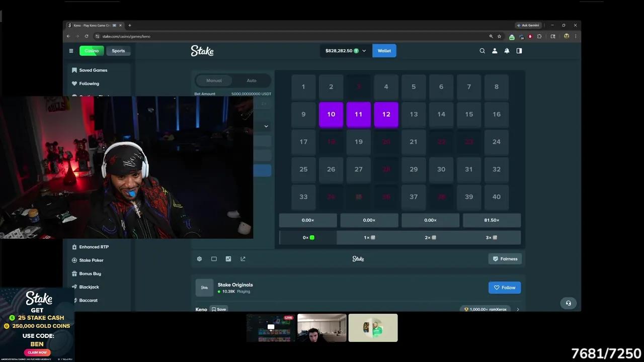Open the browser extensions puzzle icon
The image size is (644, 362).
(539, 36)
